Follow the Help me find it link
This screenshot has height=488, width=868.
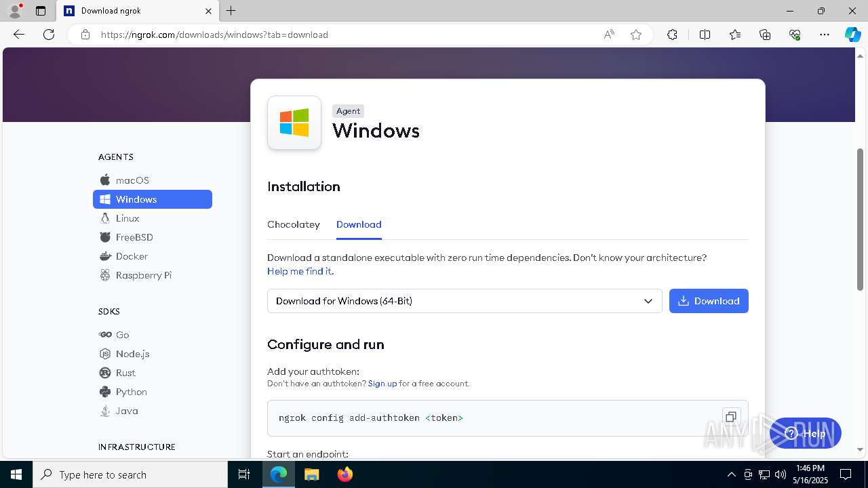(x=300, y=271)
